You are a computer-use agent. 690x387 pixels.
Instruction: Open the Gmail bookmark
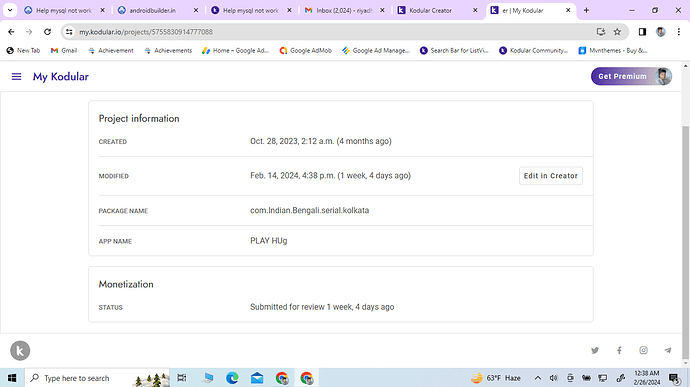(x=64, y=51)
